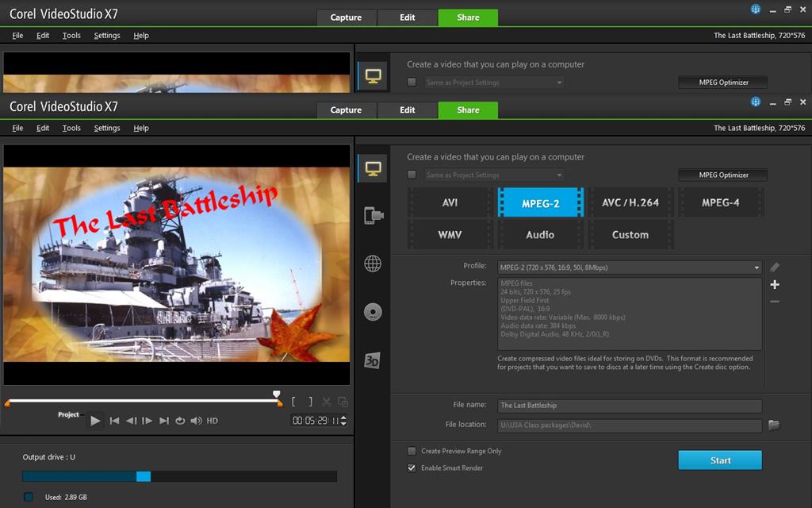Select the Computer output icon in upper window
This screenshot has height=508, width=812.
coord(373,76)
